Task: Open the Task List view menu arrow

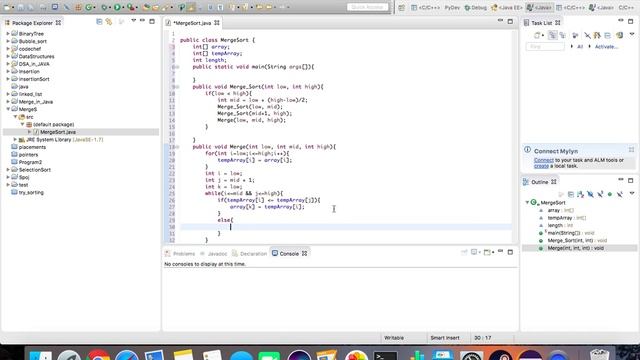Action: [x=632, y=34]
